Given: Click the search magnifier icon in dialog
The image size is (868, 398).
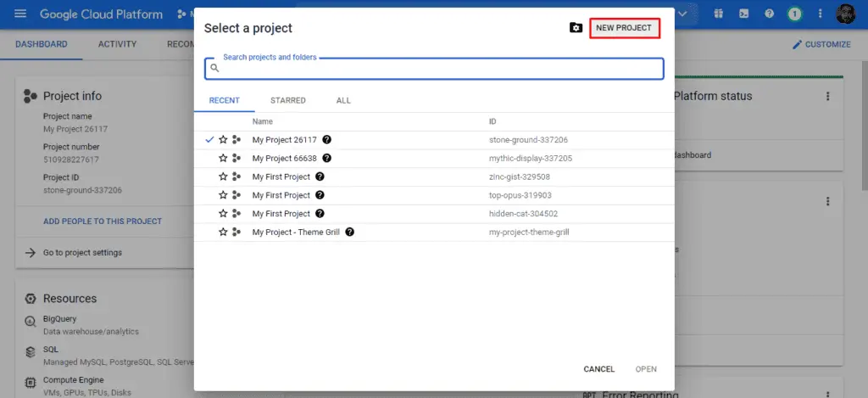Looking at the screenshot, I should [x=214, y=69].
